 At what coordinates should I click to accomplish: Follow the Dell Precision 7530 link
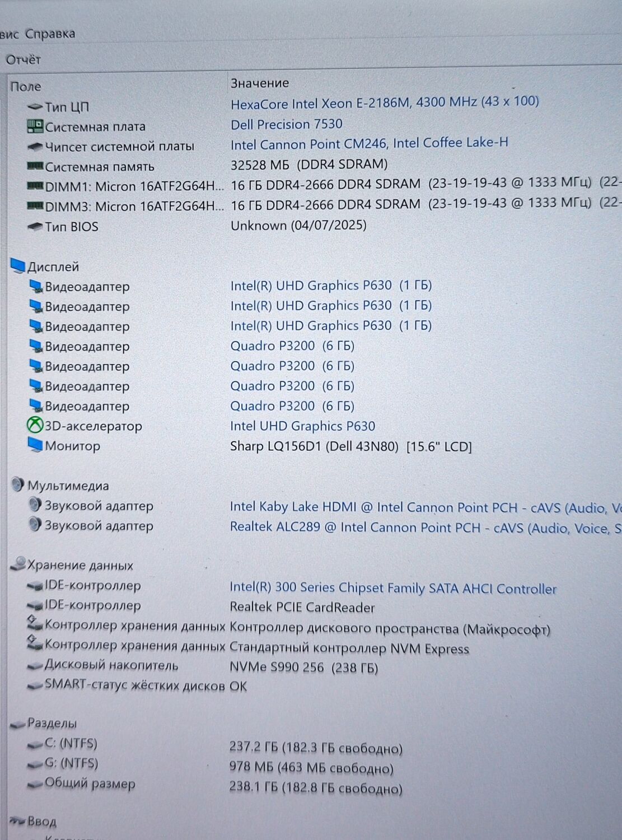286,124
